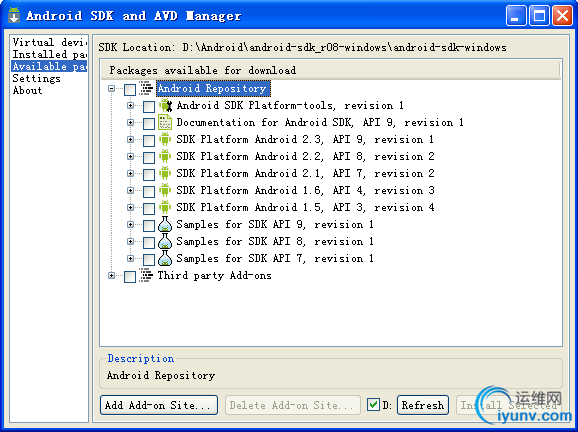Check SDK Platform Android 2.1 checkbox
The width and height of the screenshot is (578, 432).
point(149,174)
